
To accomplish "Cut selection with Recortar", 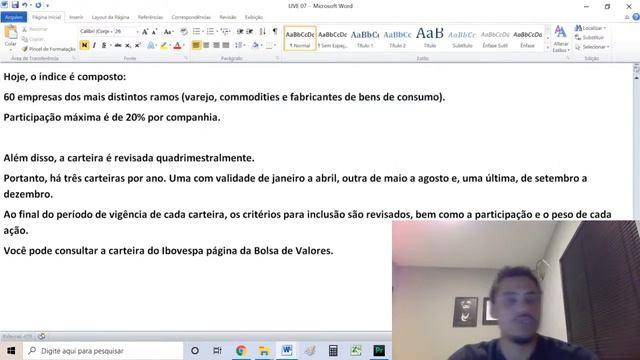I will click(35, 29).
